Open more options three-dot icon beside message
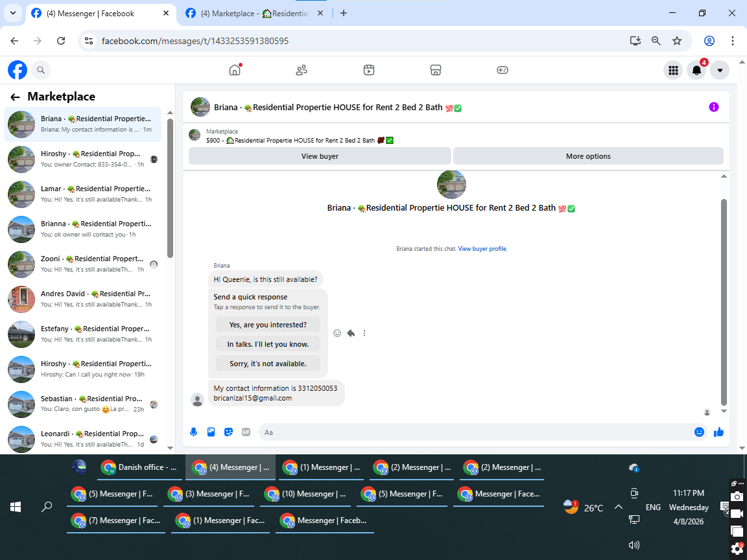This screenshot has width=747, height=560. click(364, 333)
